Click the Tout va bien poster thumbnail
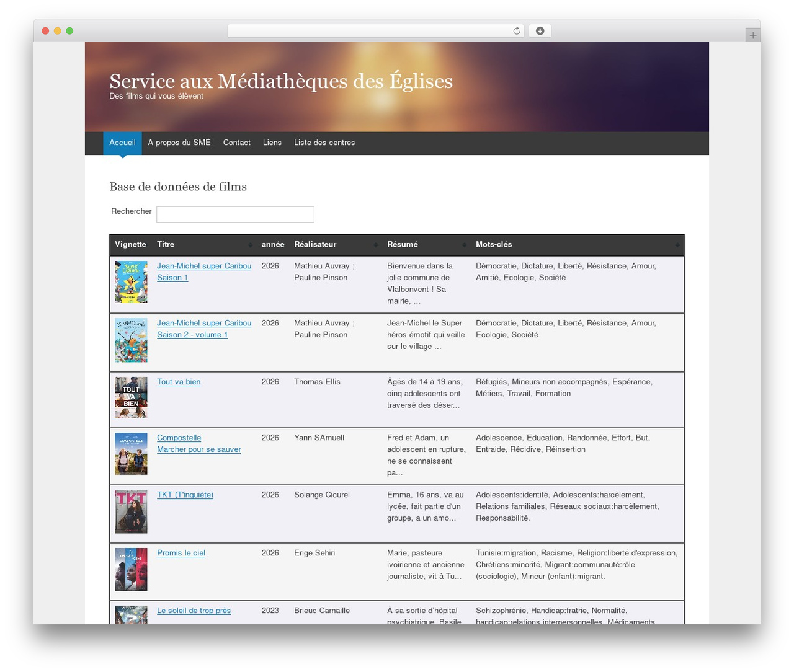 131,397
